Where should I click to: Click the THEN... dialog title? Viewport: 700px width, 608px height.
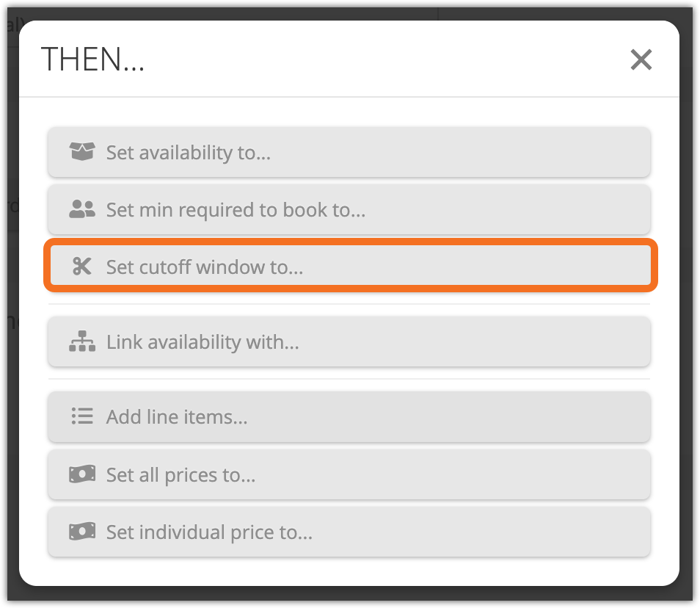(93, 59)
